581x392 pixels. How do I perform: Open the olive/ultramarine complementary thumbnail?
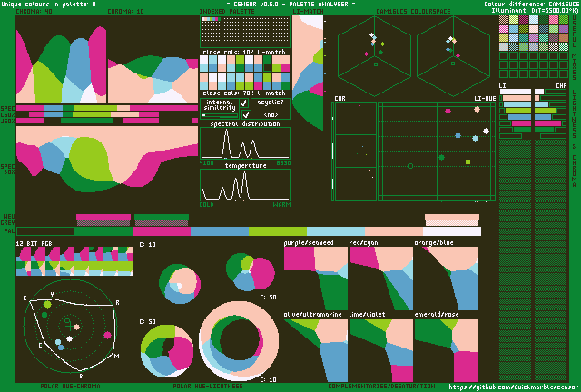tap(316, 350)
